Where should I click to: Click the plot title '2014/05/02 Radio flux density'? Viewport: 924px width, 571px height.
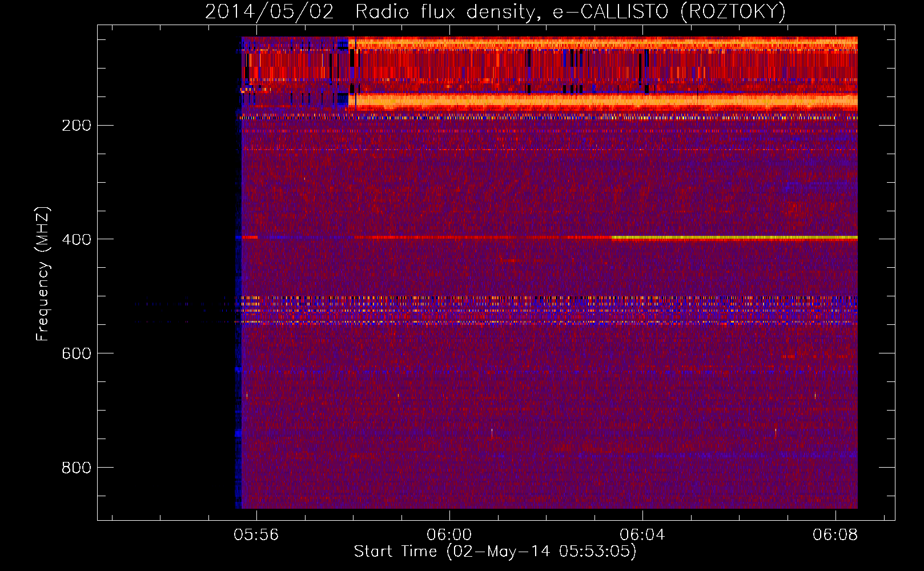(495, 11)
